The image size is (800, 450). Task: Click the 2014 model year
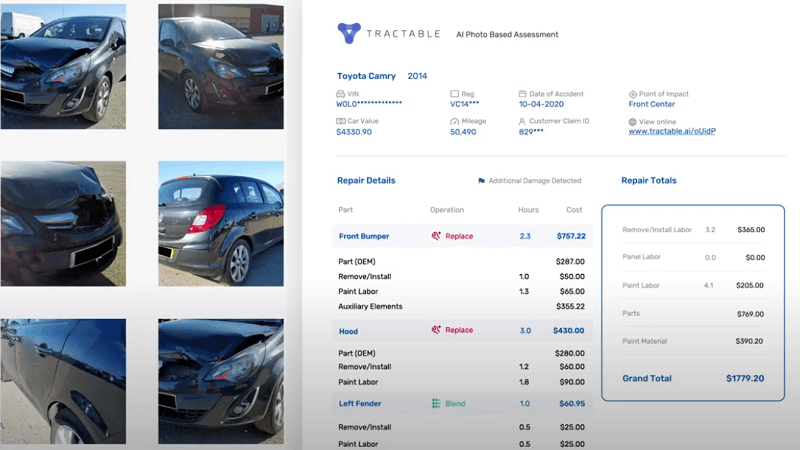point(417,76)
